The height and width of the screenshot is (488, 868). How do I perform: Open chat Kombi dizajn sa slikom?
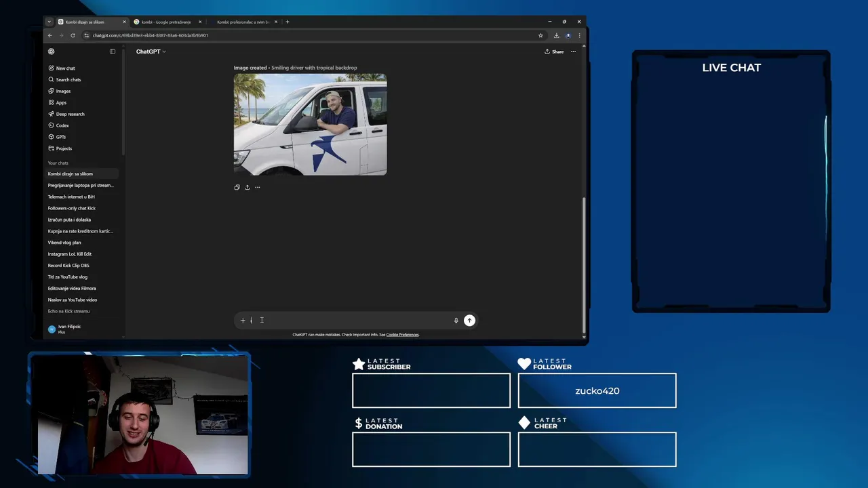[x=81, y=174]
